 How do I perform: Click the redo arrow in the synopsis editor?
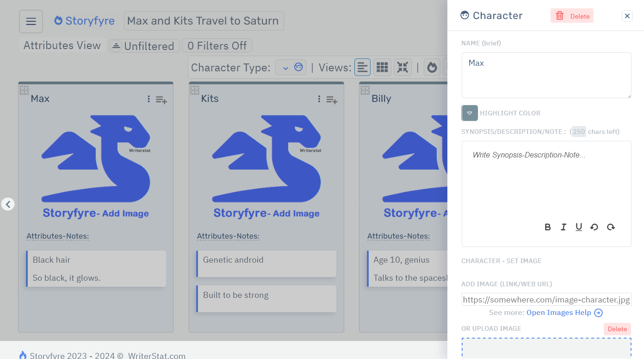[x=611, y=227]
